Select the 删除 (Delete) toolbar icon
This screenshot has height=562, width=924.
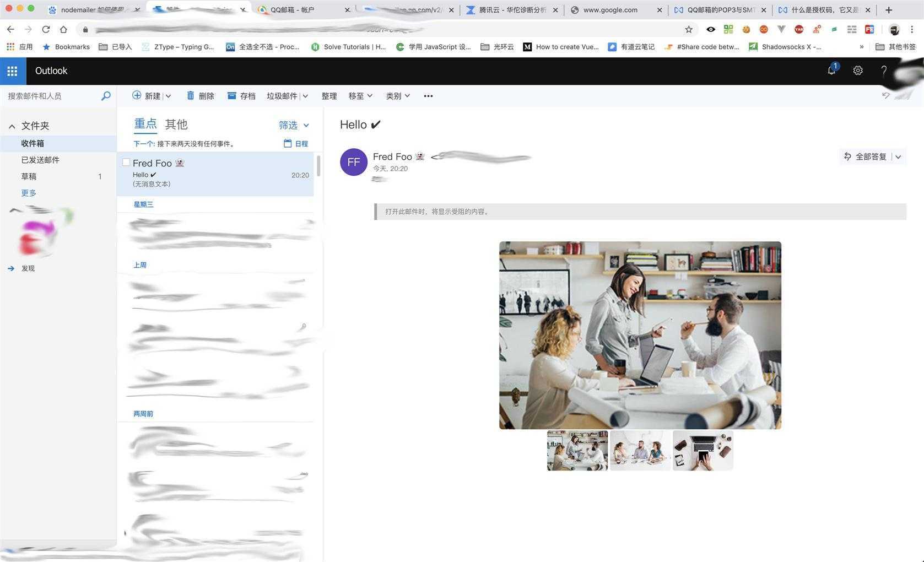190,95
